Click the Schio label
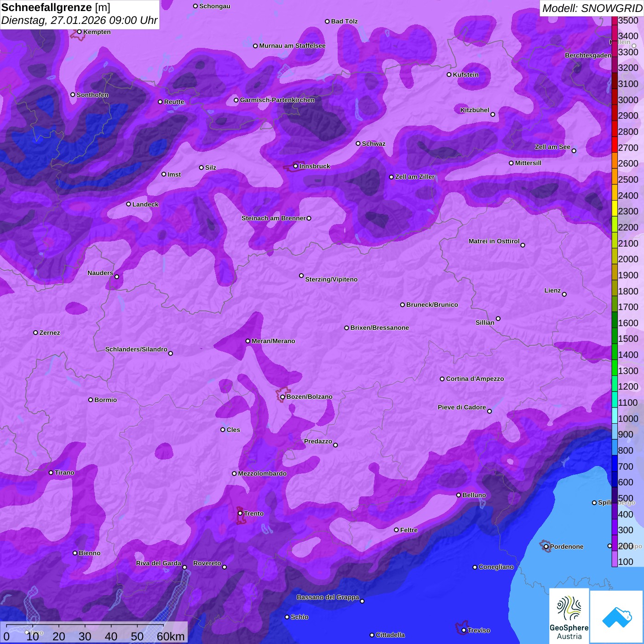 click(x=299, y=617)
